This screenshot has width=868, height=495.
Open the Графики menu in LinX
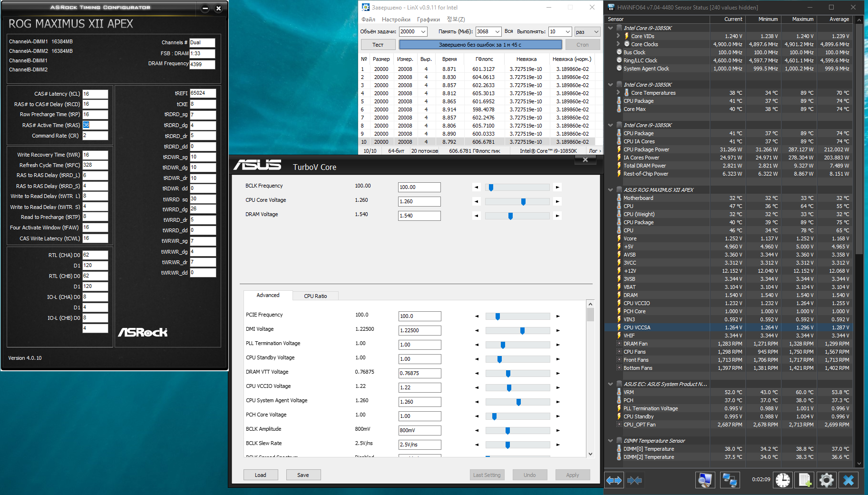429,20
